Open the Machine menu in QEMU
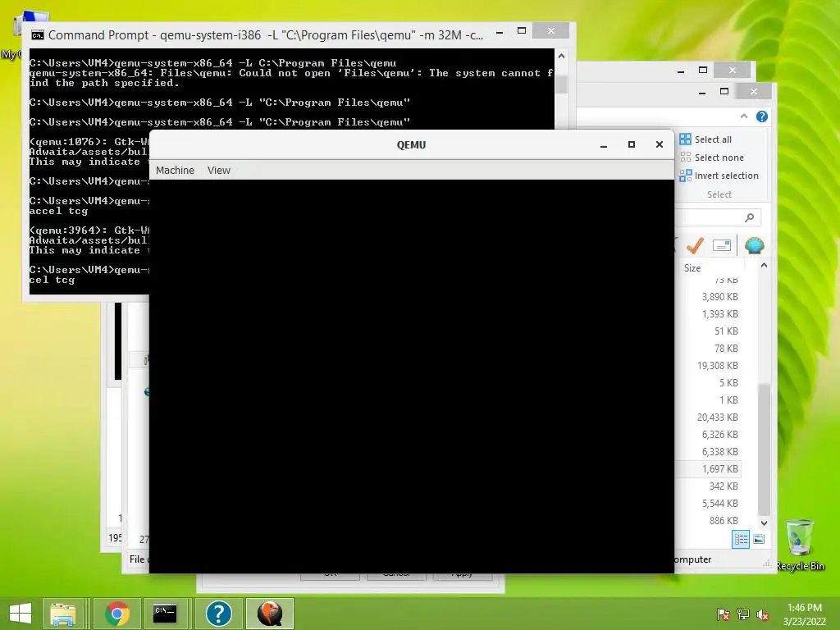840x630 pixels. (x=175, y=171)
